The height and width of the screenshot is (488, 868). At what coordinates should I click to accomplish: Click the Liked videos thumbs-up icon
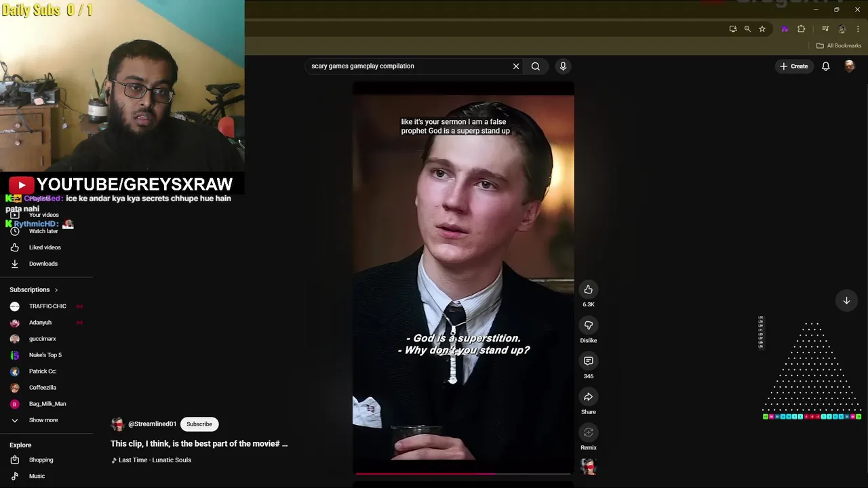pos(15,247)
